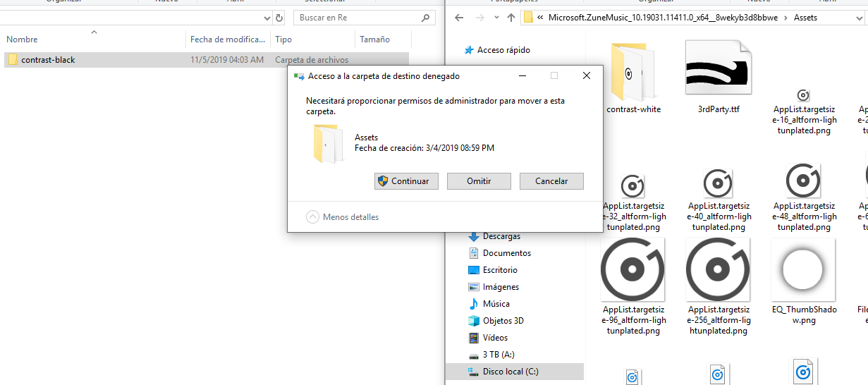Viewport: 868px width, 385px height.
Task: Select AppList.targetsize-256_altform-lightunplated.png
Action: click(x=718, y=287)
